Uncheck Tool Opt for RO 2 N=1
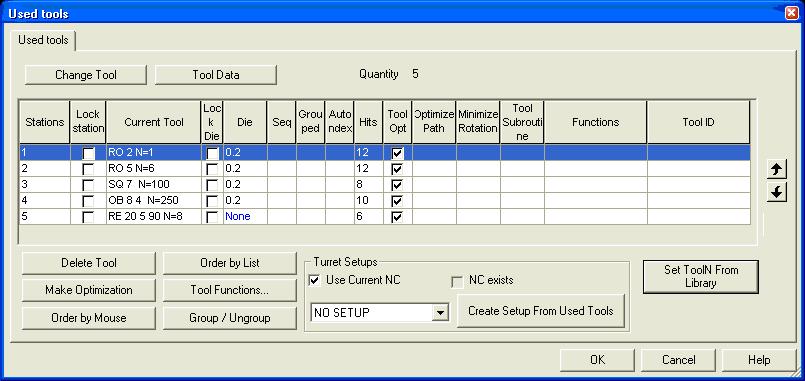The width and height of the screenshot is (805, 381). point(397,153)
